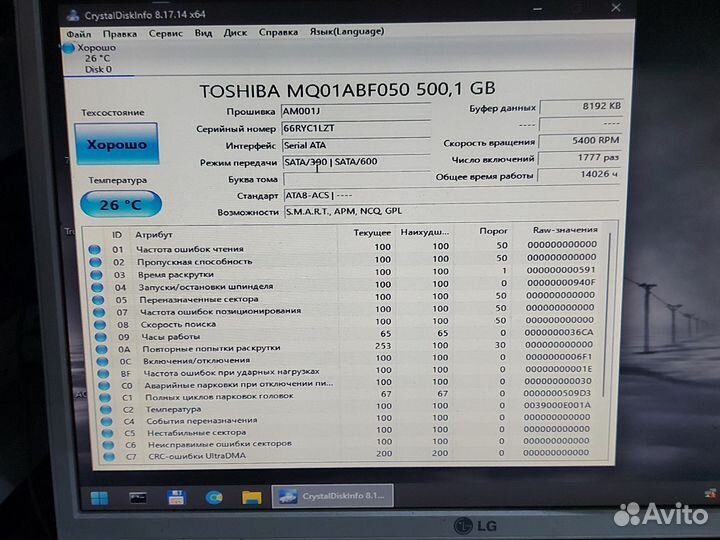Click the Интерфейс field Serial ATA
720x540 pixels.
pos(356,145)
